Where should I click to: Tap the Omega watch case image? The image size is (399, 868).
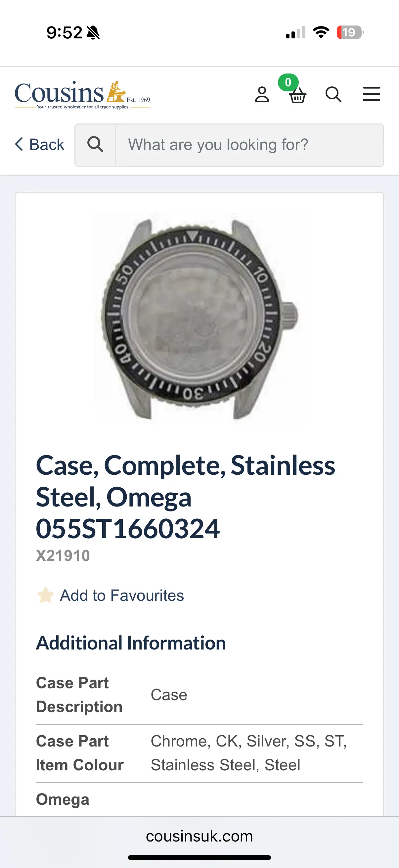(x=199, y=317)
